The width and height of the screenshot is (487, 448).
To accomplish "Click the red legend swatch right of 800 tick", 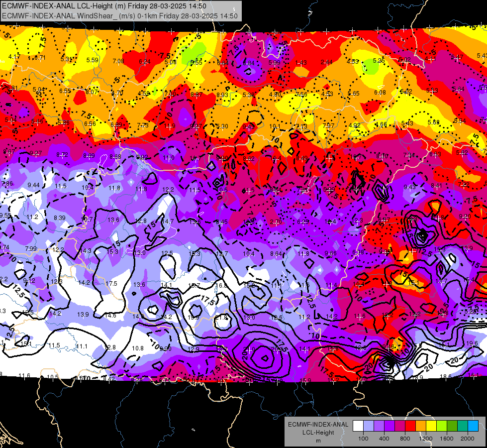I will point(410,426).
